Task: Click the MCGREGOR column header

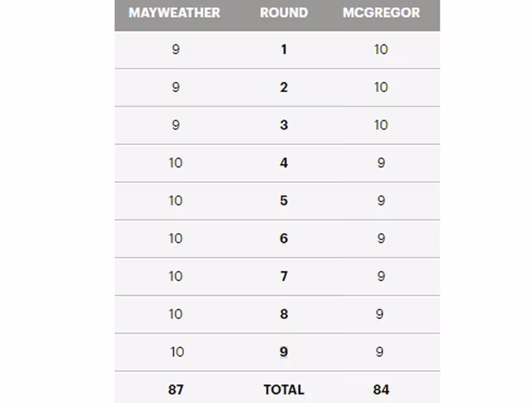Action: point(382,13)
